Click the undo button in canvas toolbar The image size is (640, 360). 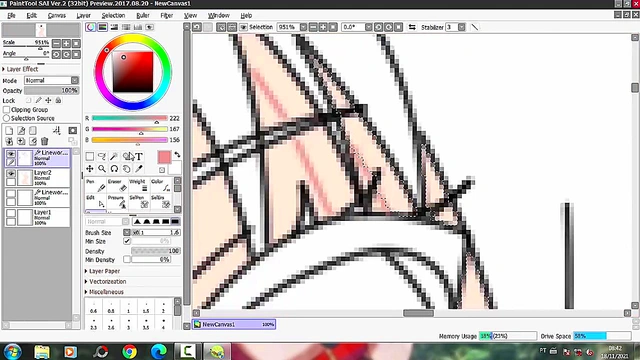tap(197, 27)
